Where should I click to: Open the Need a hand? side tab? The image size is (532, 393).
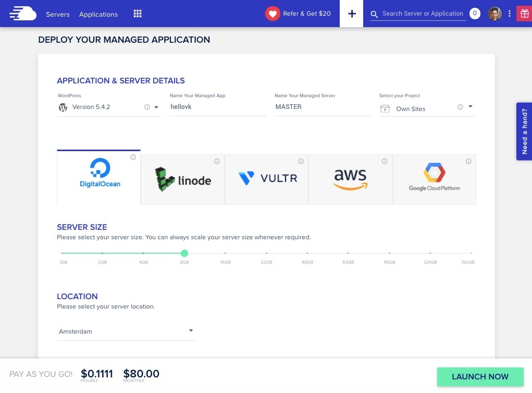click(x=524, y=131)
